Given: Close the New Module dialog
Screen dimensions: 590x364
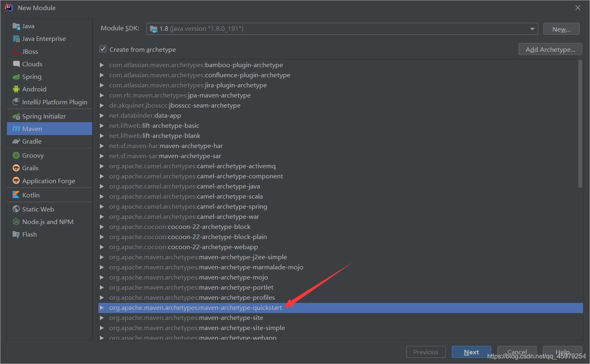Looking at the screenshot, I should (x=578, y=8).
